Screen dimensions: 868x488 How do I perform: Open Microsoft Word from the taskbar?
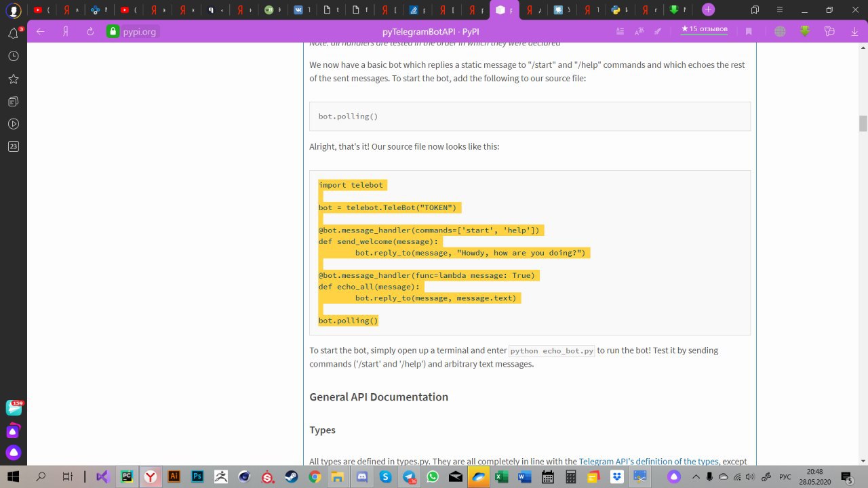[x=525, y=476]
